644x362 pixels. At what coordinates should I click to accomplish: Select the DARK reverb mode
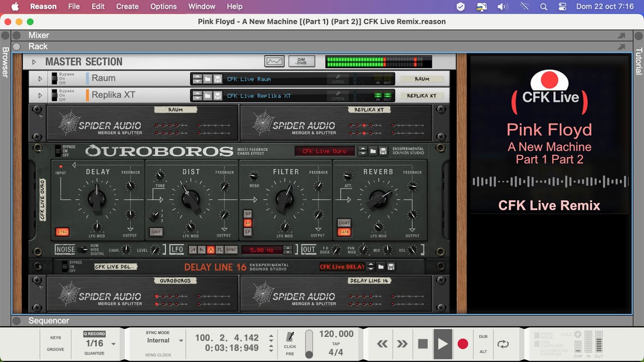tap(344, 232)
